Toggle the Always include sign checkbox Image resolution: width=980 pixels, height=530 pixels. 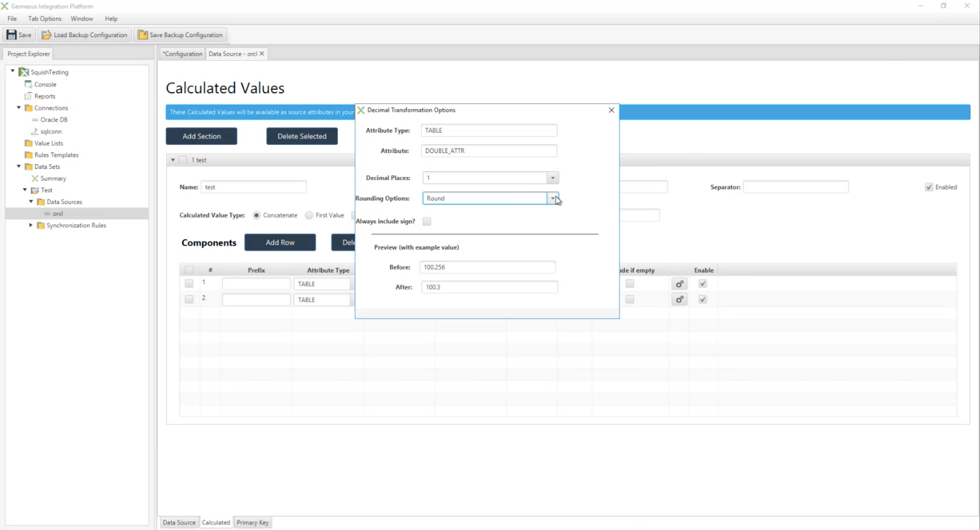427,221
